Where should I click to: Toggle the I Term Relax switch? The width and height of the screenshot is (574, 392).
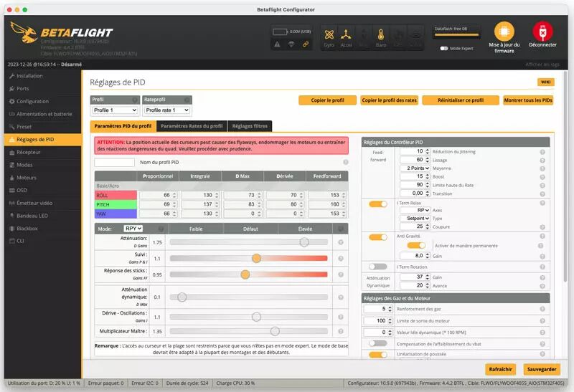[378, 204]
